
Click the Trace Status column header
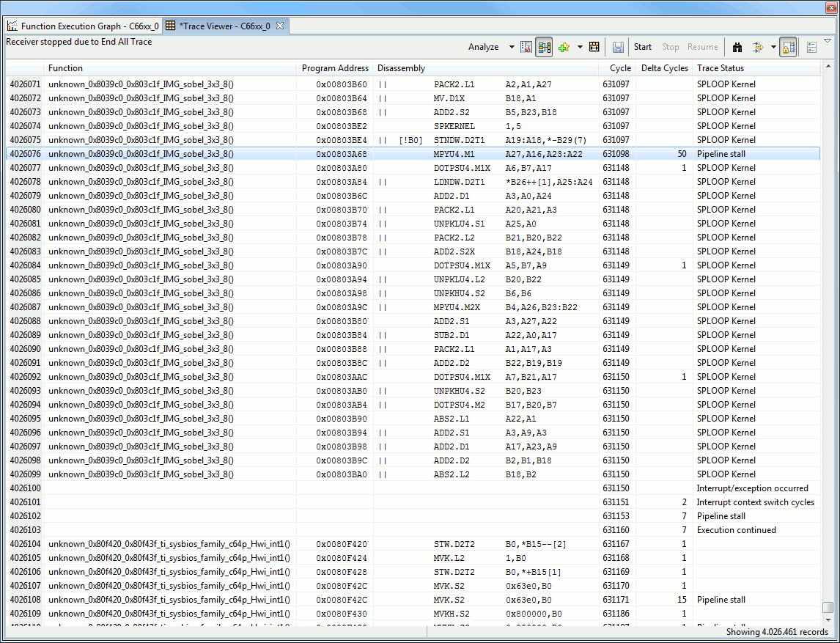(756, 68)
